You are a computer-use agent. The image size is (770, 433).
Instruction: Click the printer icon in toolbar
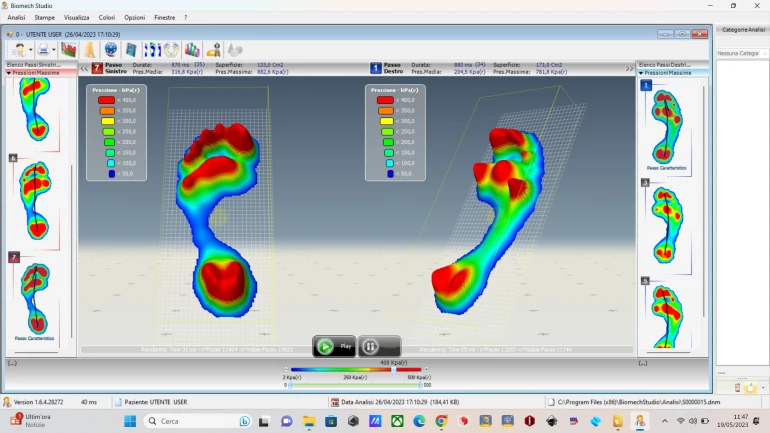click(44, 49)
